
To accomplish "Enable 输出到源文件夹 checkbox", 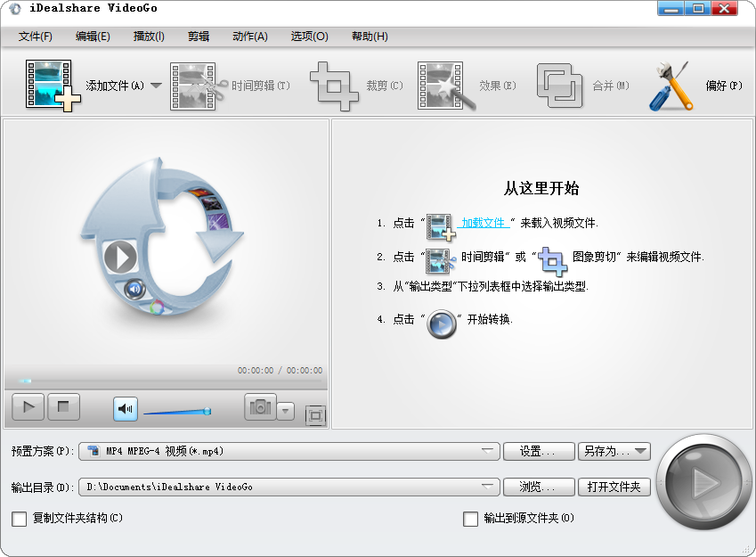I will pyautogui.click(x=470, y=519).
